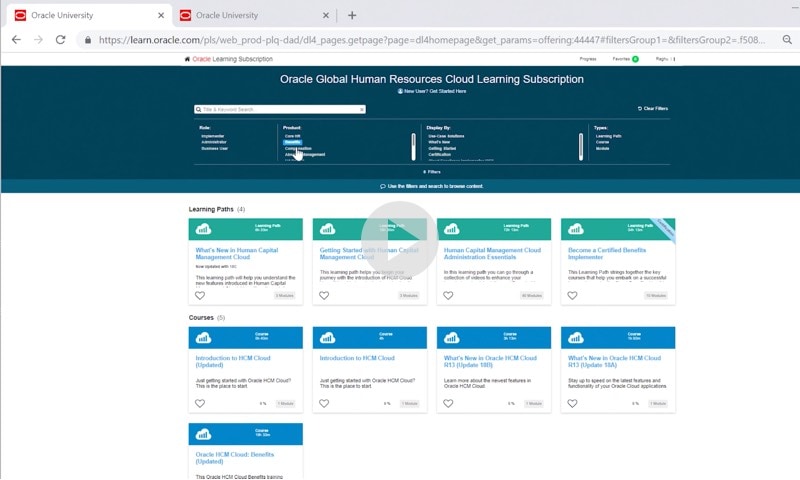Toggle the Business User role filter

point(215,148)
